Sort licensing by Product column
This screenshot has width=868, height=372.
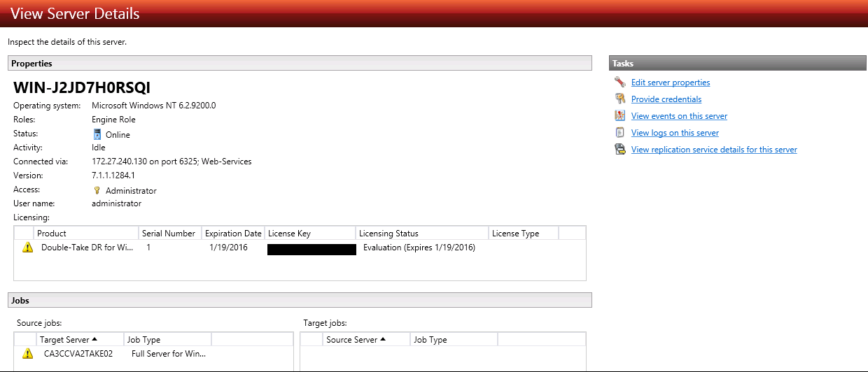tap(86, 233)
